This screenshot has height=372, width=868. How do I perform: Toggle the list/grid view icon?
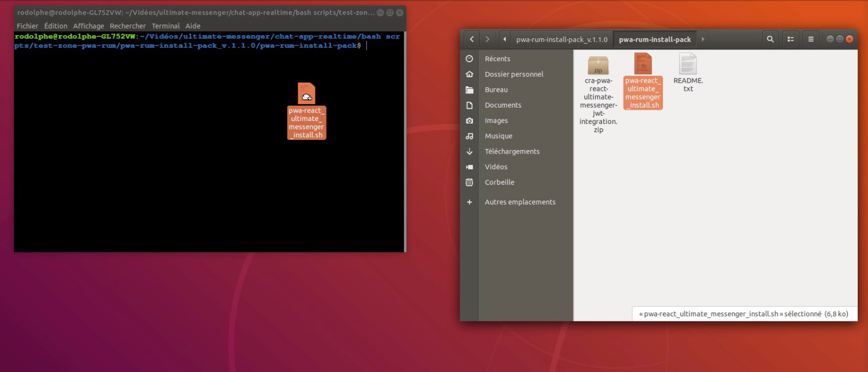tap(790, 39)
